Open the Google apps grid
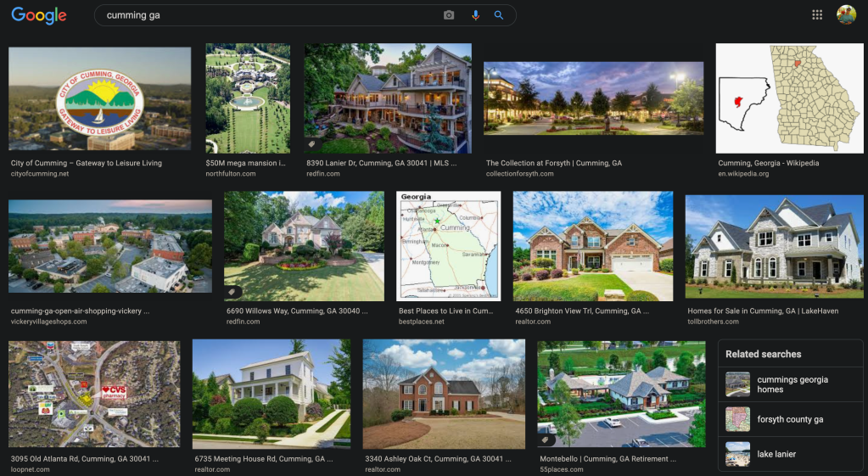Image resolution: width=868 pixels, height=476 pixels. (817, 14)
